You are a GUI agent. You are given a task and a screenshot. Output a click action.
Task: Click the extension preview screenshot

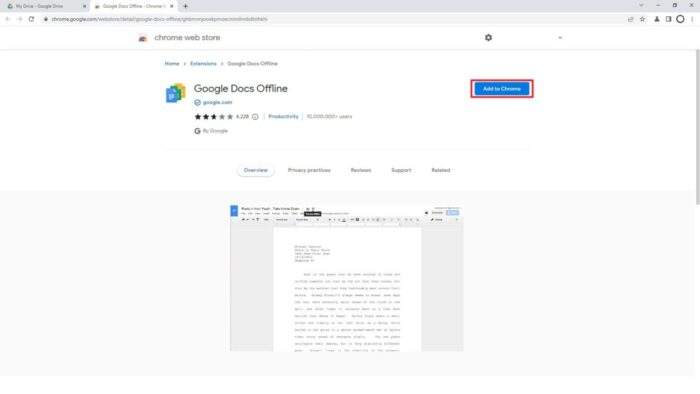click(346, 278)
